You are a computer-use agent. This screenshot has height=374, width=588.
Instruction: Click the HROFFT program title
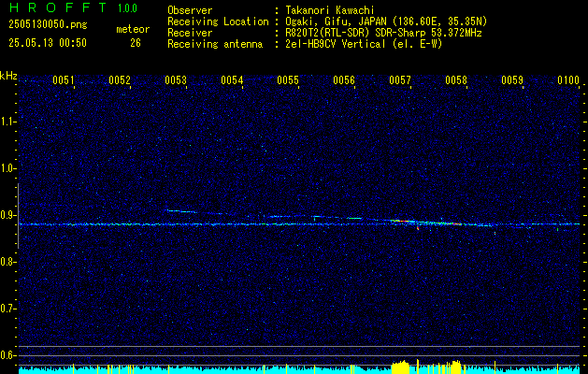click(58, 8)
